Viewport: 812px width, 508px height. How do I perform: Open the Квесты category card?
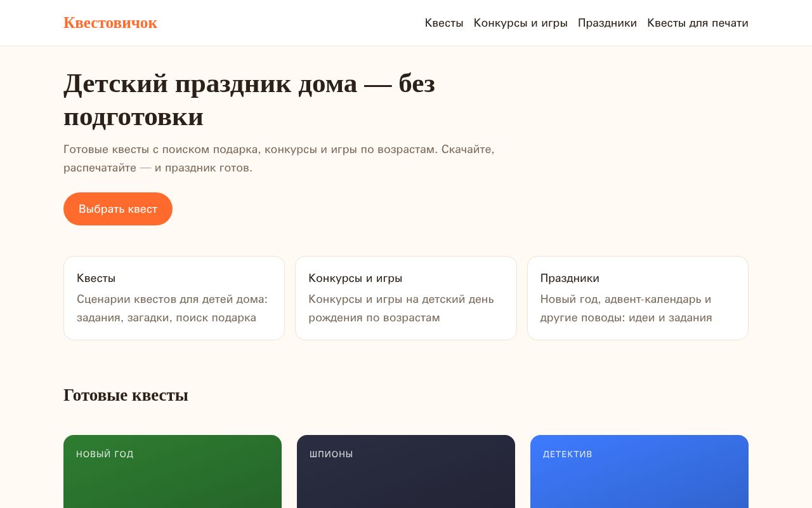174,298
